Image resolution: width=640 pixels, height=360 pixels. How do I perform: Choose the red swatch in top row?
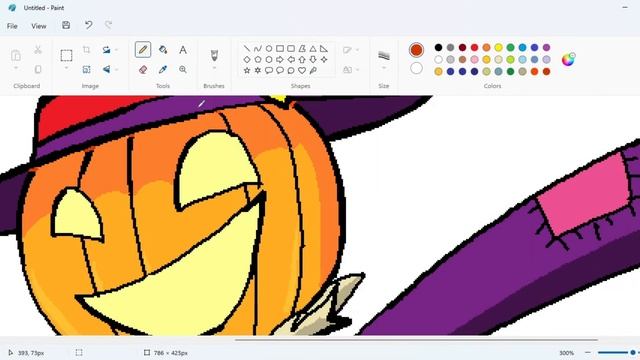pyautogui.click(x=474, y=47)
